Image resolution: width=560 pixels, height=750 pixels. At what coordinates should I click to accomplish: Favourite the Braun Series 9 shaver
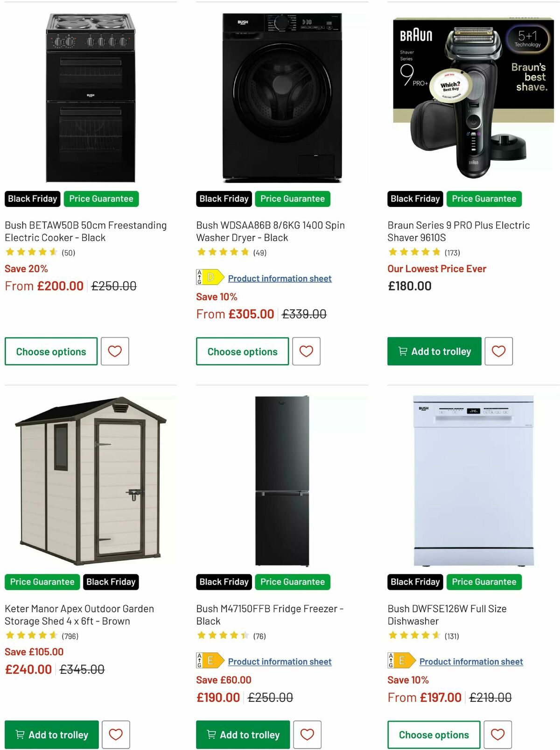tap(498, 351)
